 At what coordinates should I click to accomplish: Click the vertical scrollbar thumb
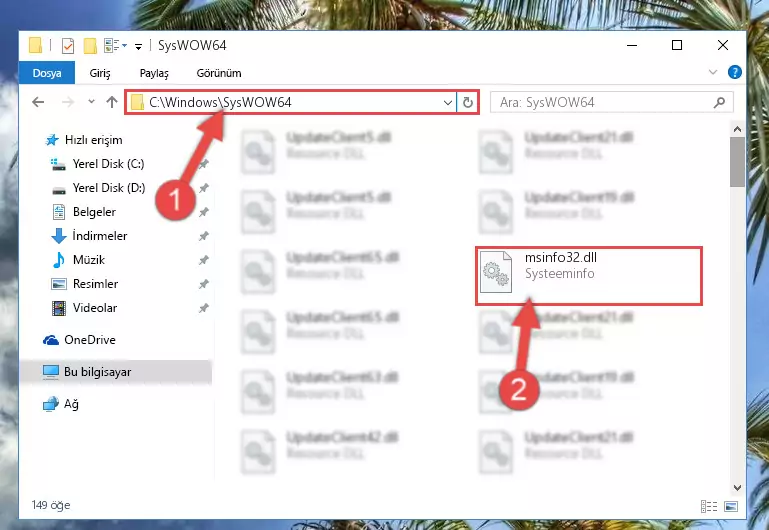tap(737, 162)
